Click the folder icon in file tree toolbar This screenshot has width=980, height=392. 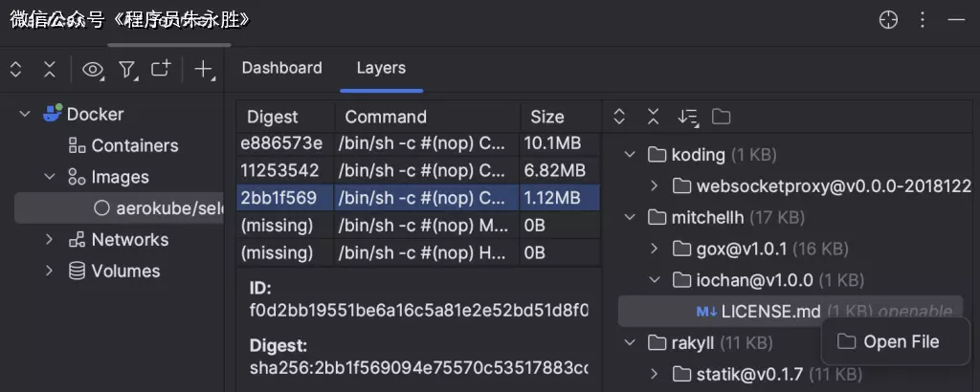coord(722,117)
